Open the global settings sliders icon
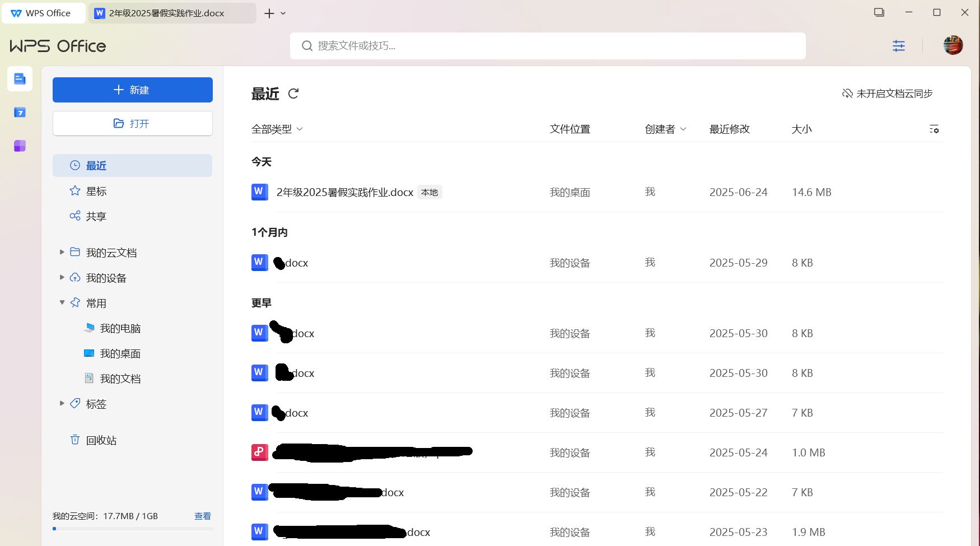The height and width of the screenshot is (546, 980). pos(898,46)
